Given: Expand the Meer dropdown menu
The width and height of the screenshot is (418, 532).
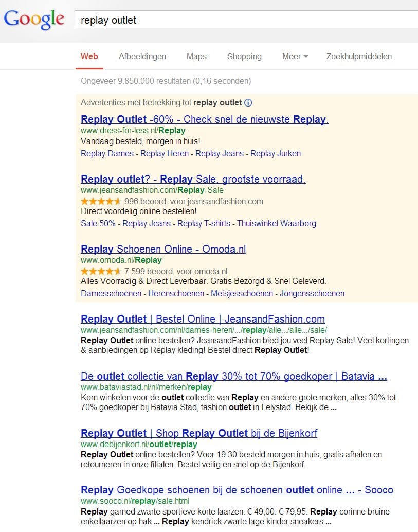Looking at the screenshot, I should pos(295,56).
